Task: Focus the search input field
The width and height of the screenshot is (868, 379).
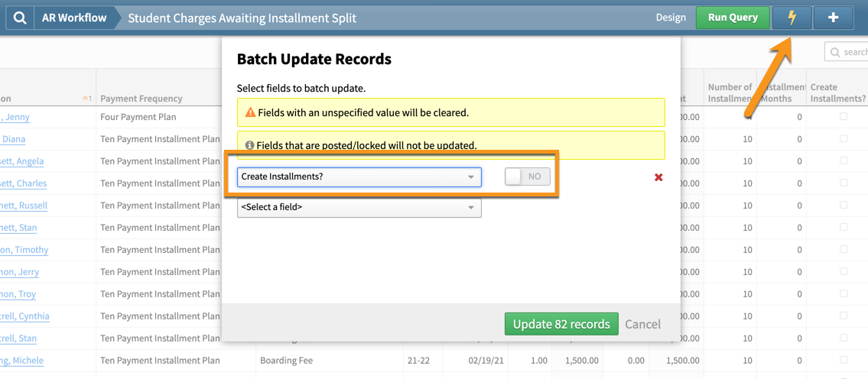Action: click(x=847, y=51)
